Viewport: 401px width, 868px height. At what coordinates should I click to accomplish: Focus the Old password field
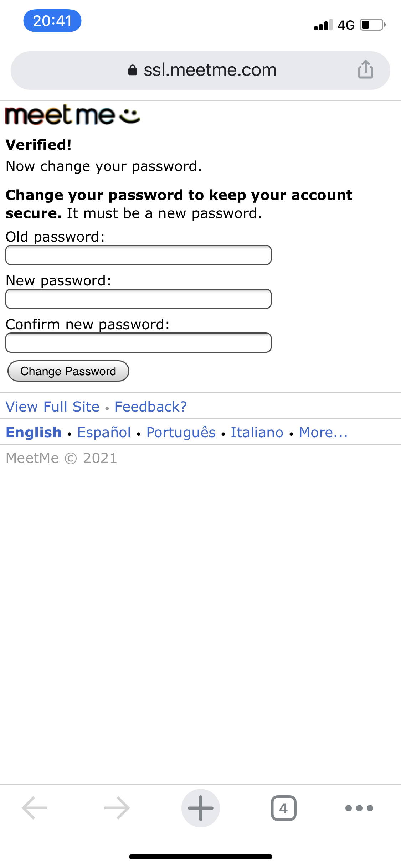138,255
